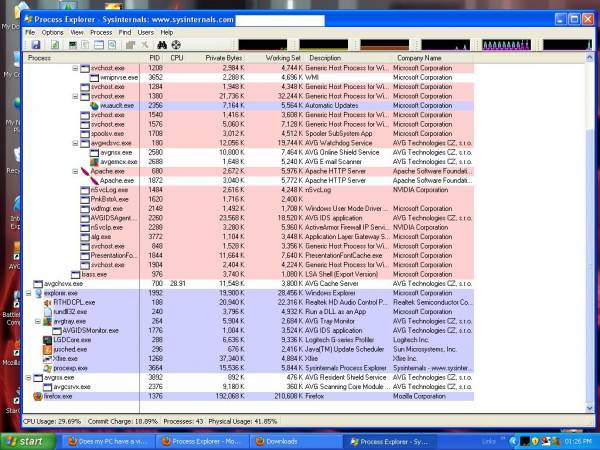600x450 pixels.
Task: Collapse the Apache.exe PID 680 tree node
Action: tap(75, 171)
